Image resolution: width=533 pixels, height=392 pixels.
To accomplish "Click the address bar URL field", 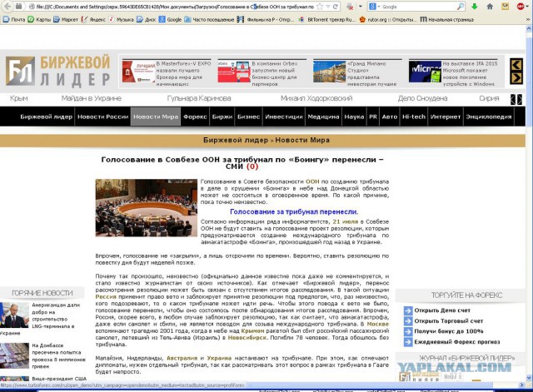I will click(175, 7).
